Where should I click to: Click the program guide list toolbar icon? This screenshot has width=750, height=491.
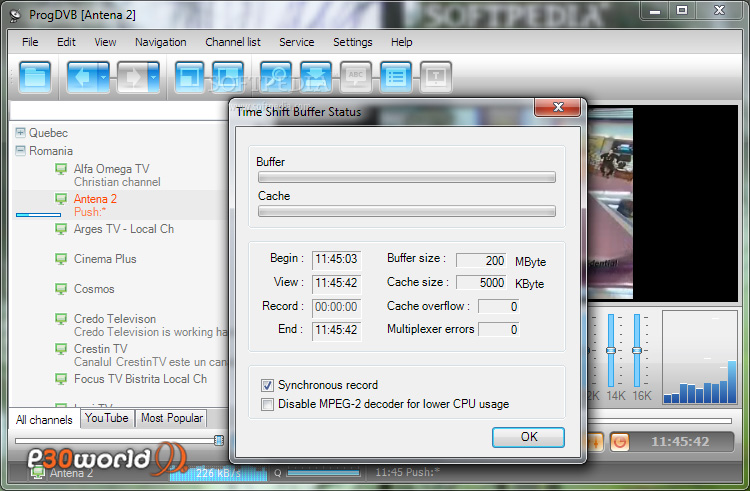(396, 77)
